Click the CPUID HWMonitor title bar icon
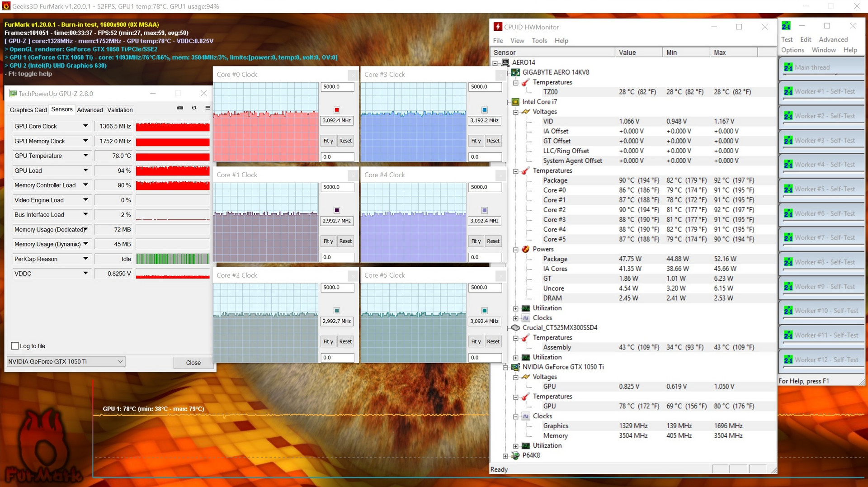 [498, 27]
